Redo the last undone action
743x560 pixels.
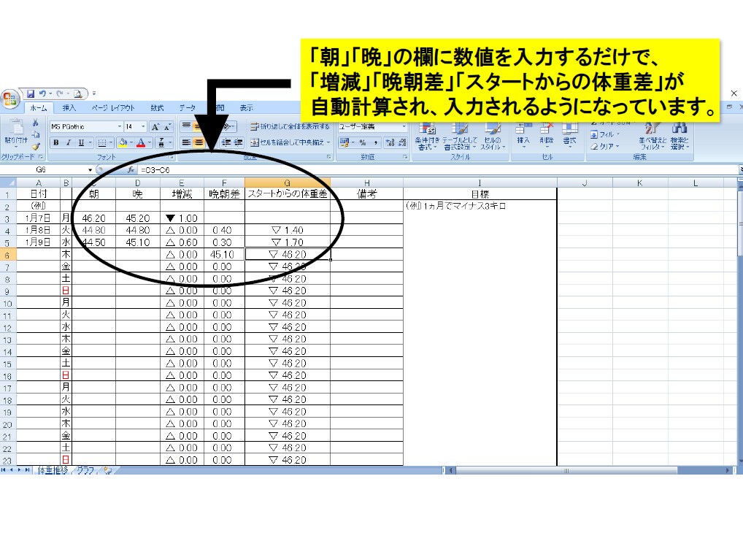tap(60, 94)
